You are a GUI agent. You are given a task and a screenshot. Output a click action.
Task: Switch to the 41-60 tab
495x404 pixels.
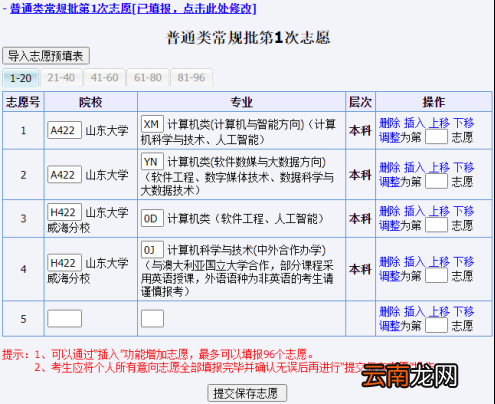click(x=104, y=77)
